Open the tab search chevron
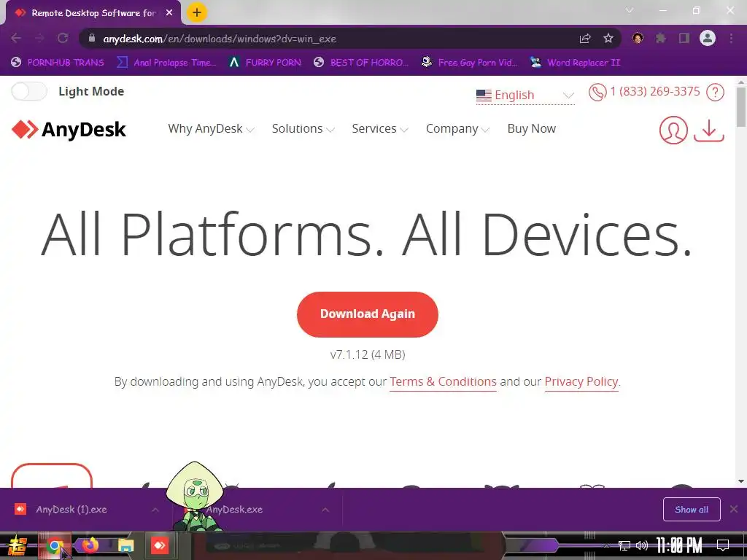This screenshot has height=560, width=747. [630, 10]
